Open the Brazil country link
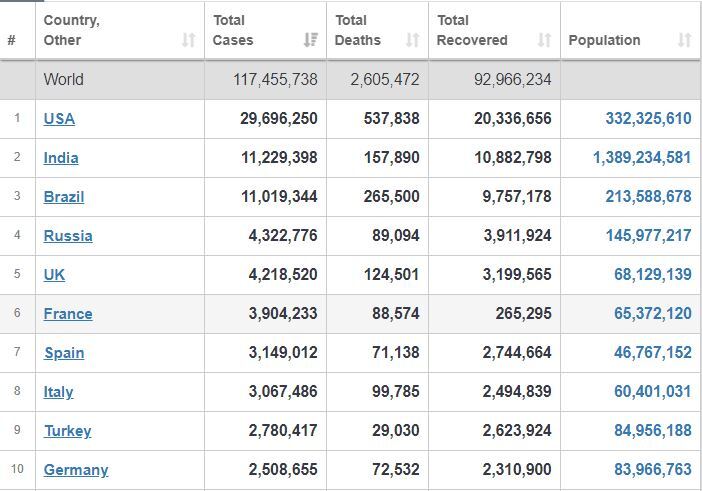Image resolution: width=702 pixels, height=491 pixels. coord(64,196)
